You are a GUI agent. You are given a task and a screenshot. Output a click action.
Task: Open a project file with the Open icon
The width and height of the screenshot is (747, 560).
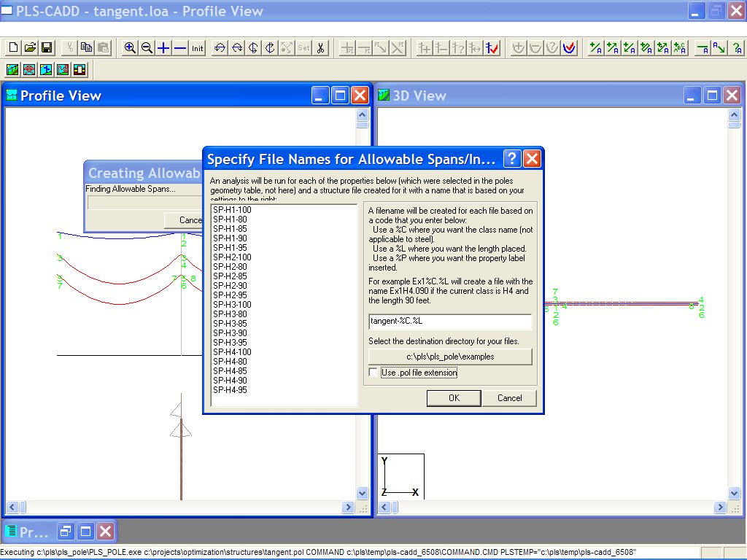[x=29, y=47]
